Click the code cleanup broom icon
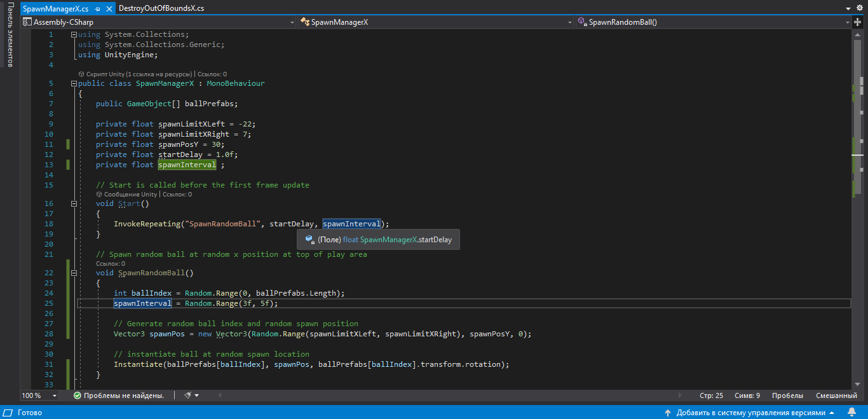Screen dimensions: 868x419 coord(188,395)
